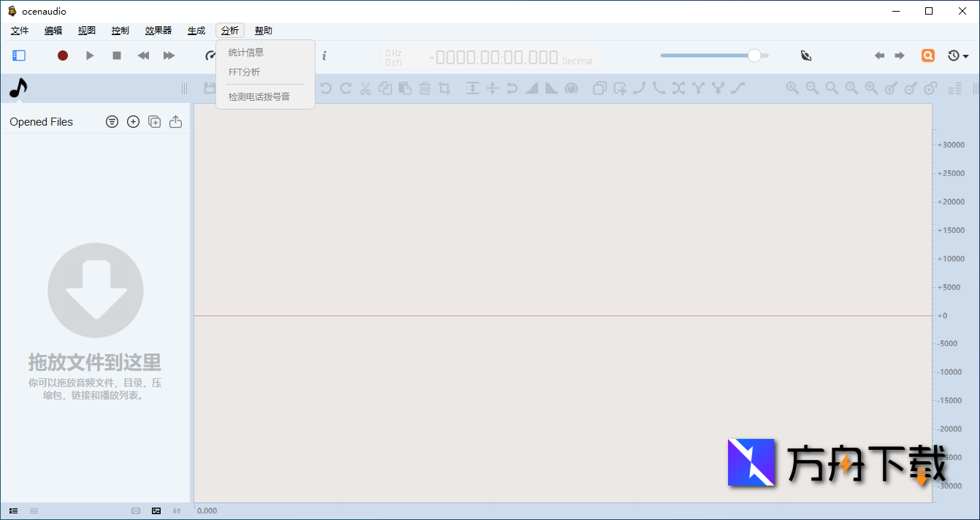Open the Opened Files filter menu

click(x=112, y=121)
